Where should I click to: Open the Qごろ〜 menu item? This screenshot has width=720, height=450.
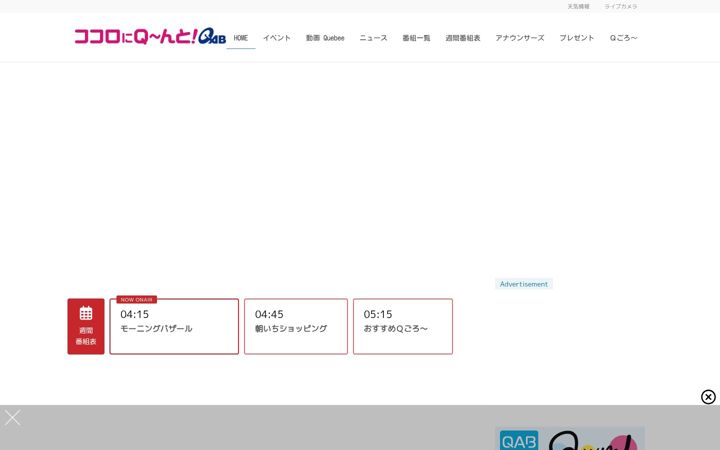click(x=624, y=38)
